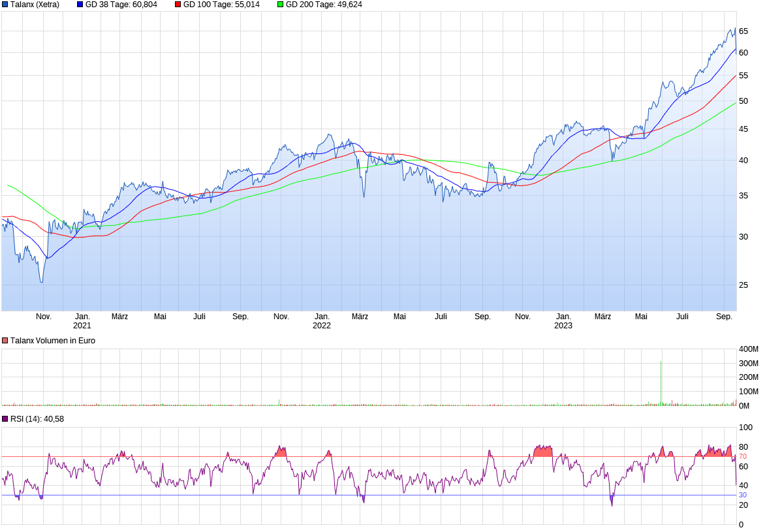Click the 400M volume axis label
Viewport: 767px width, 532px height.
coord(749,349)
